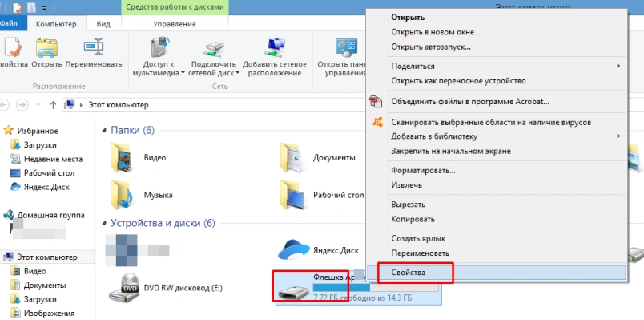Collapse the Папки (6) section
This screenshot has width=644, height=320.
click(104, 131)
